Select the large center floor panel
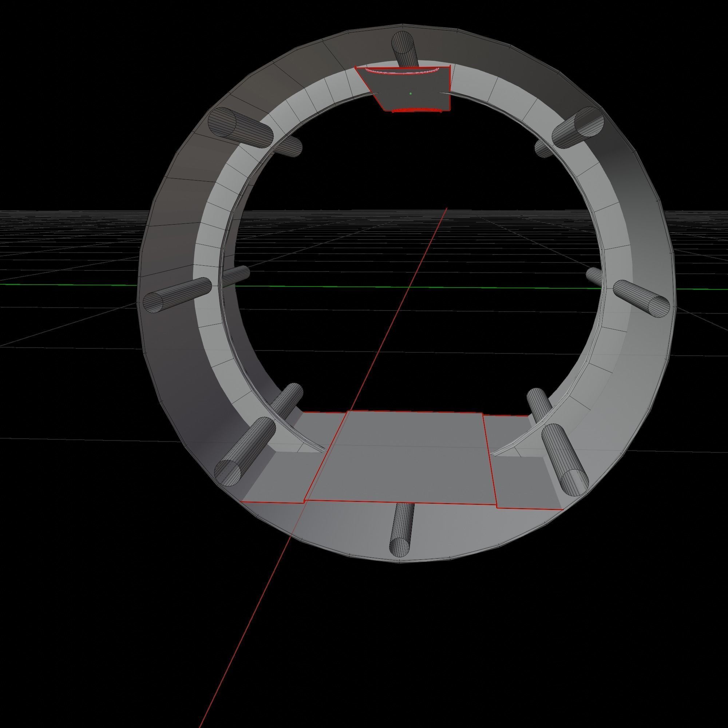 coord(400,458)
